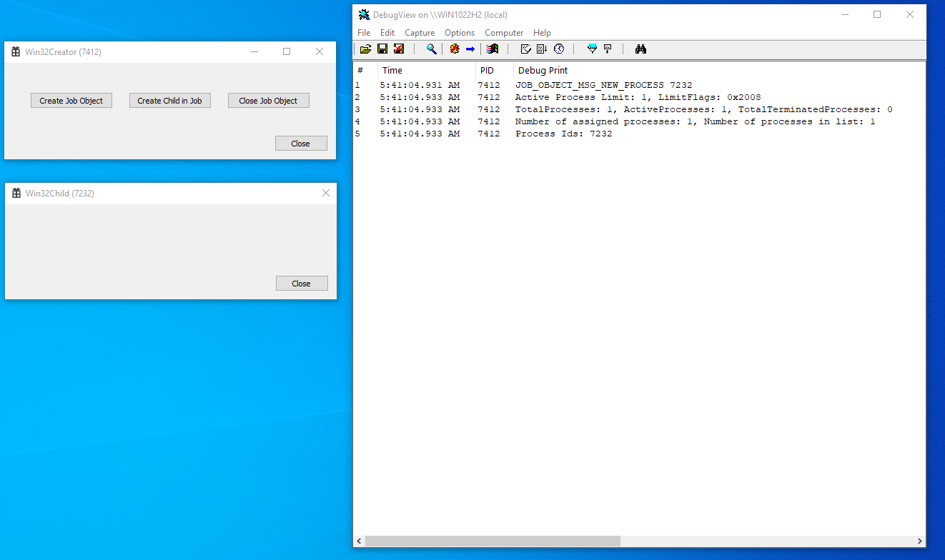Click the Open folder icon in DebugView toolbar
Screen dimensions: 945x560
[x=365, y=49]
